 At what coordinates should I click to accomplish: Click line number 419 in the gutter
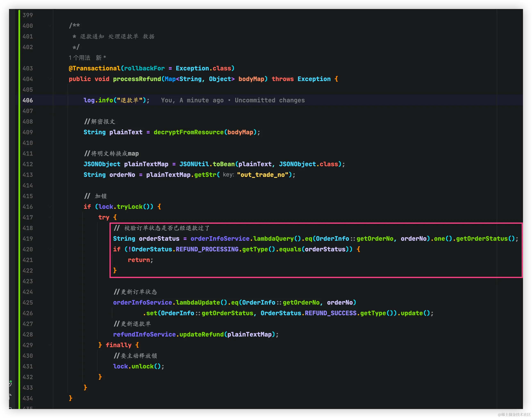click(x=28, y=239)
